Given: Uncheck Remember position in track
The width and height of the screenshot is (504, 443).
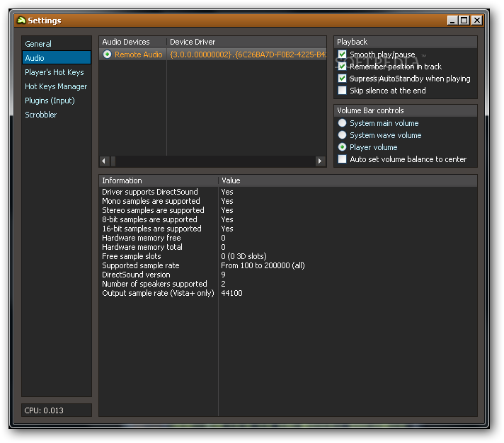Looking at the screenshot, I should coord(342,67).
